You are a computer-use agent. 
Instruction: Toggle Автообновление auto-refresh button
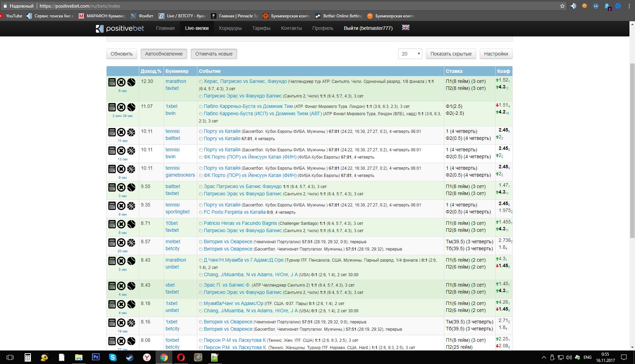(164, 54)
